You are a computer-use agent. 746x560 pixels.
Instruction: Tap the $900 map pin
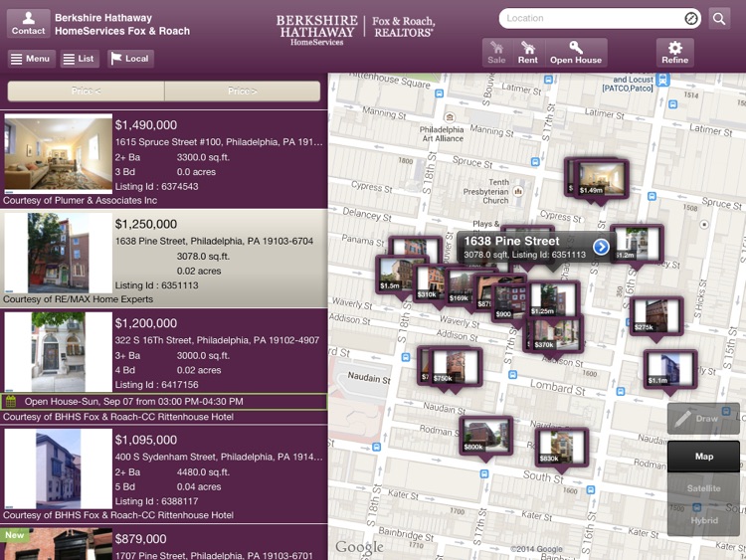(507, 302)
